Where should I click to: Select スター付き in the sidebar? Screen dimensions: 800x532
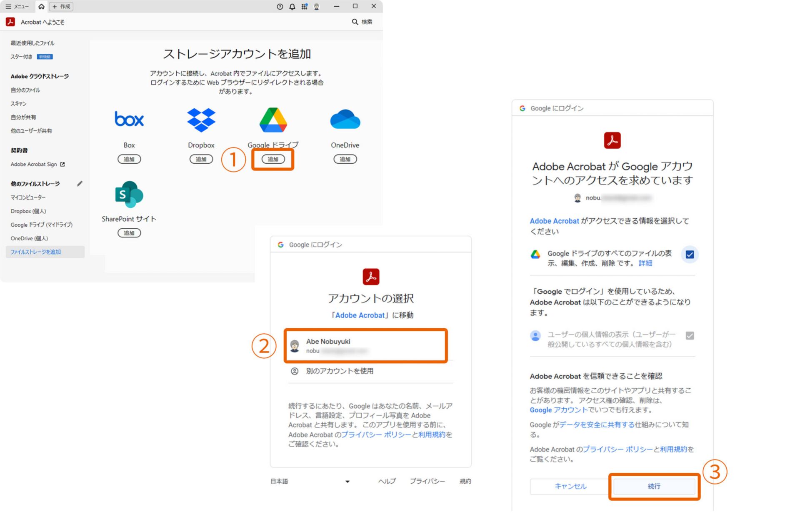21,57
